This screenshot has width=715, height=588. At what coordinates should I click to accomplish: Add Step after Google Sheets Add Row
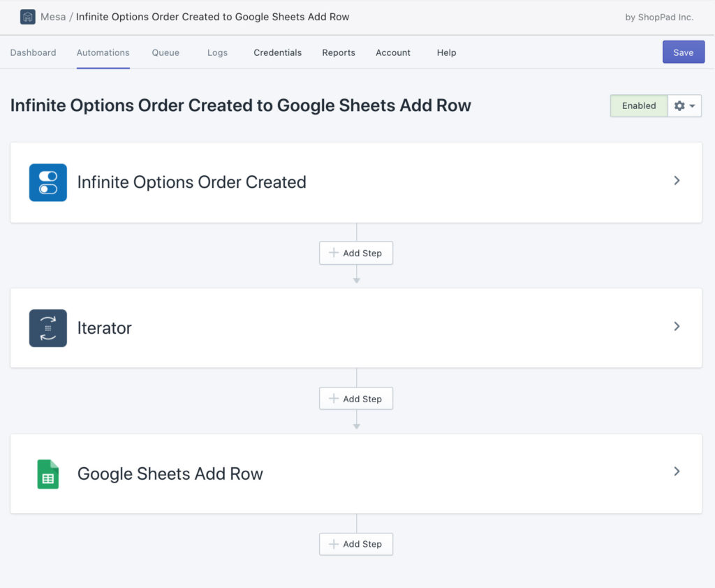click(356, 544)
